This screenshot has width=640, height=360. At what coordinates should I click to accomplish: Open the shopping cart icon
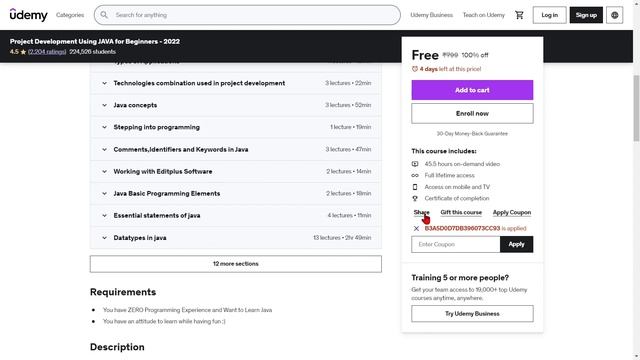click(519, 15)
